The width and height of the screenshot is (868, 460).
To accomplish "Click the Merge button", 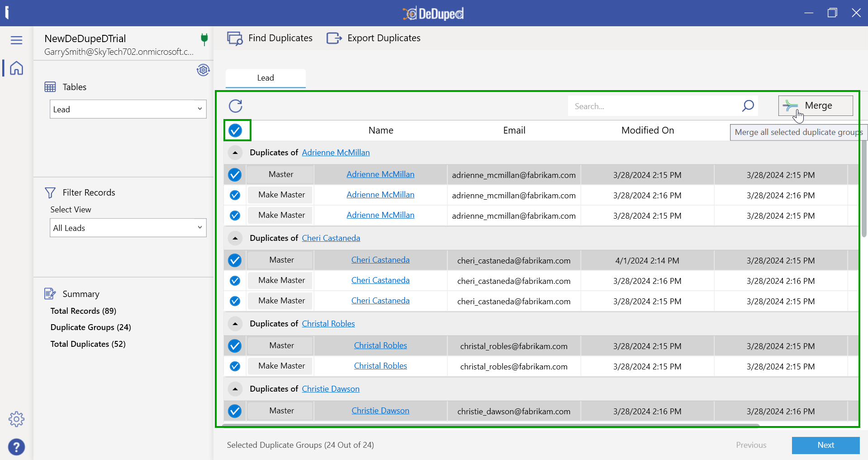I will click(816, 105).
